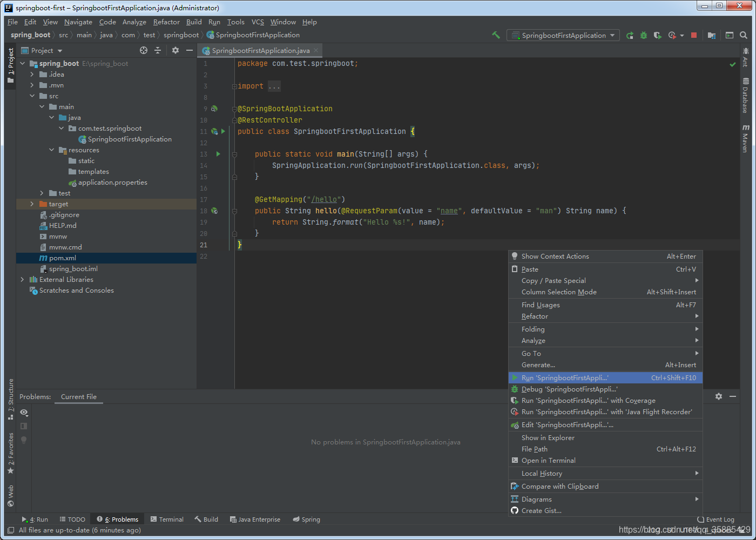Collapse the spring_boot root folder
The image size is (756, 540).
pos(23,64)
